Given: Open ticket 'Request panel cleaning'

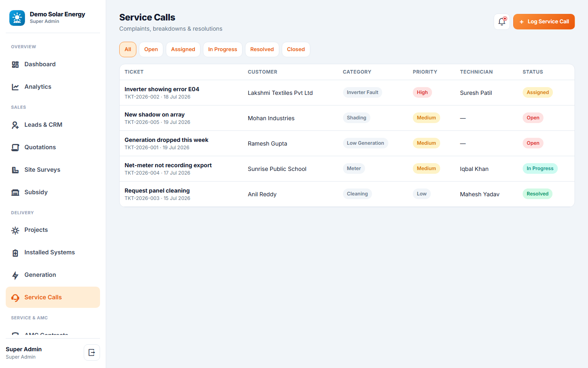Looking at the screenshot, I should (x=157, y=191).
